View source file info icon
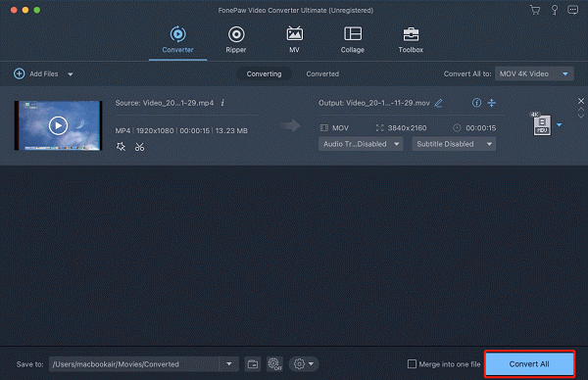 tap(222, 103)
